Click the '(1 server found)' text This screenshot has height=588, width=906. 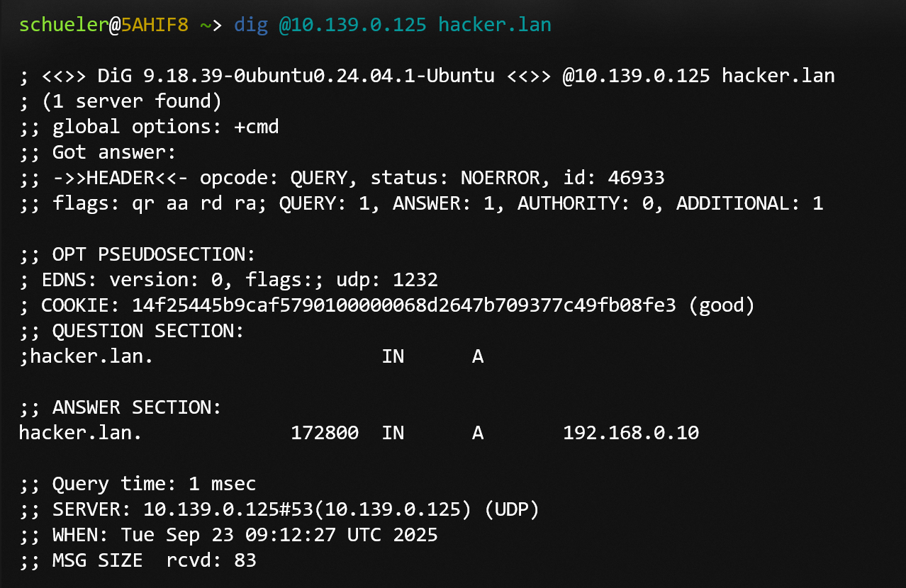(x=131, y=101)
